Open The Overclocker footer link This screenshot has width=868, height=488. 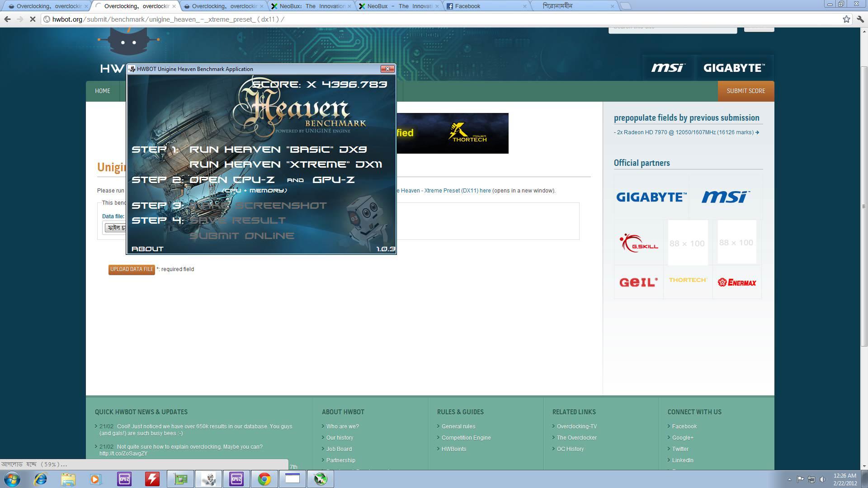click(x=576, y=438)
